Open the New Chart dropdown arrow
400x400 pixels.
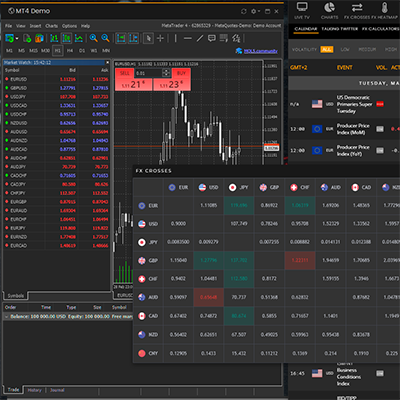17,38
